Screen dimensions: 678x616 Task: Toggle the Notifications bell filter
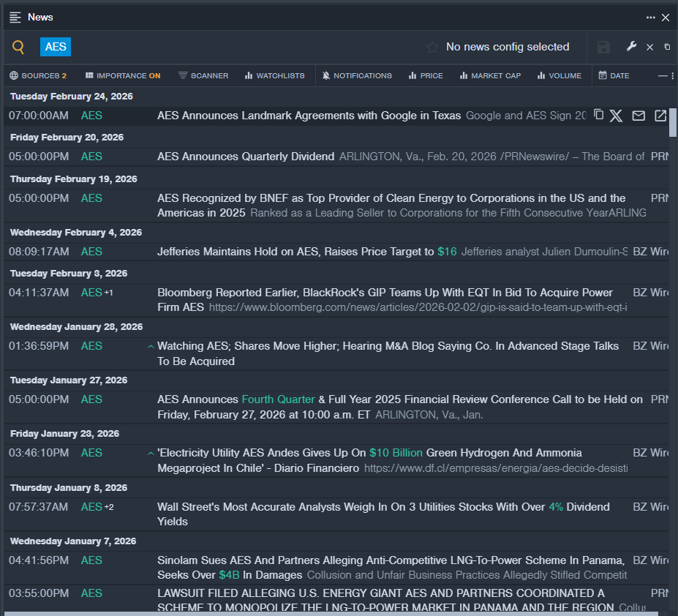(357, 75)
